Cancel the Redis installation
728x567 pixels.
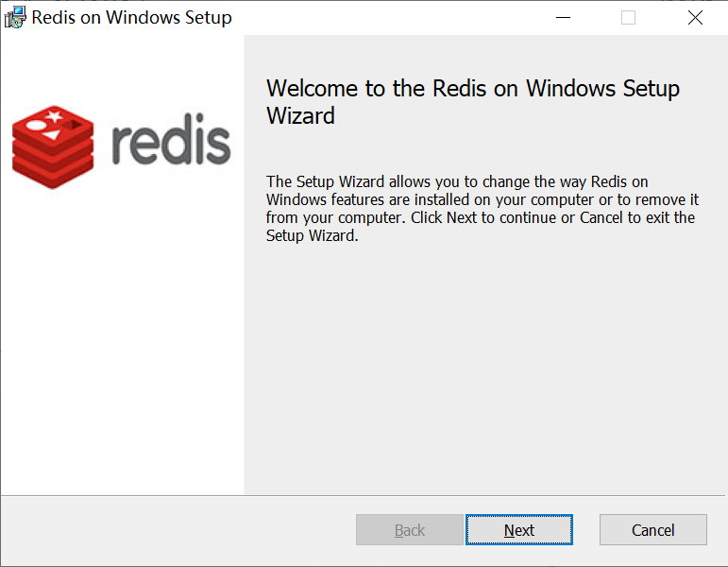(652, 530)
